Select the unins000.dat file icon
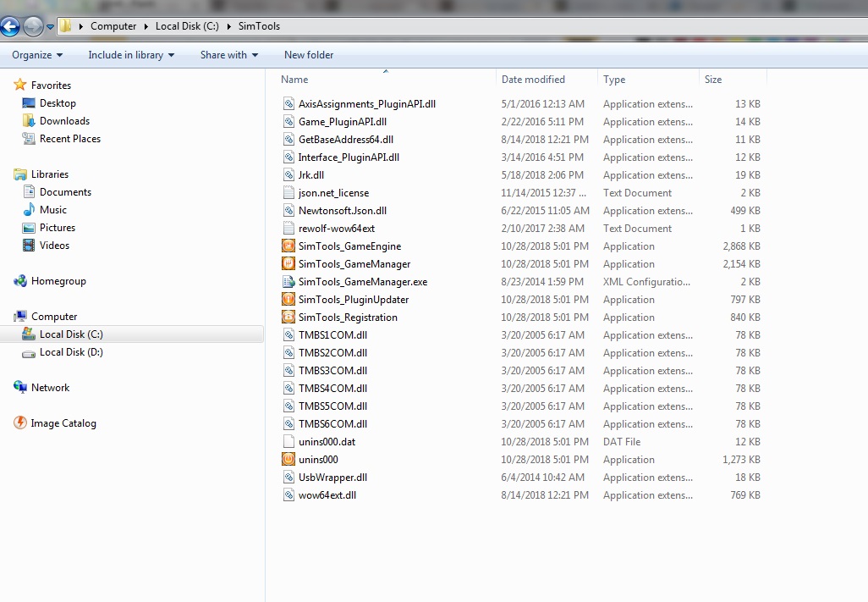Screen dimensions: 868x602 tap(288, 441)
